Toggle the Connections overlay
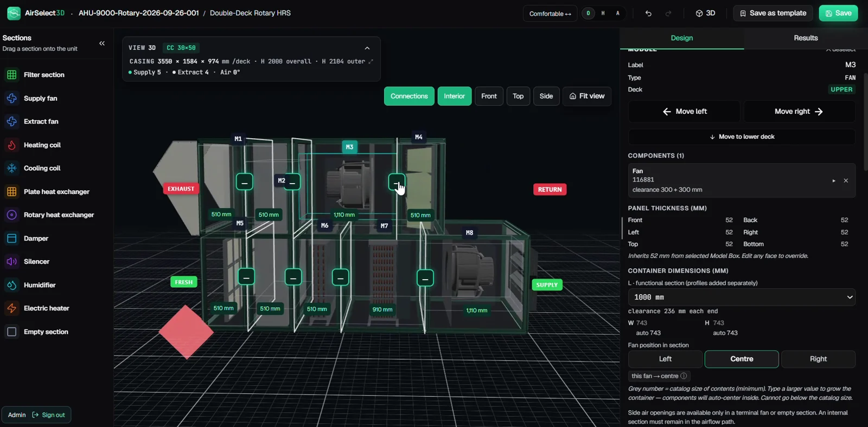This screenshot has width=868, height=427. 409,96
